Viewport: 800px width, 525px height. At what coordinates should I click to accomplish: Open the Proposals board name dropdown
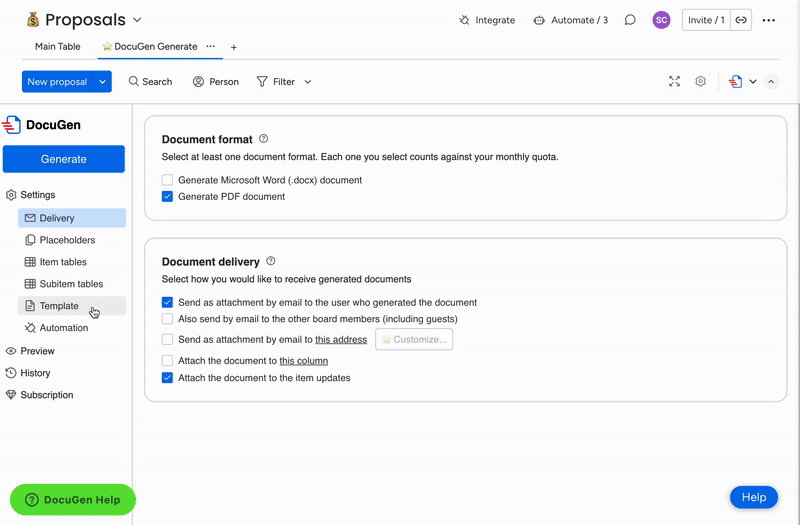pos(137,20)
